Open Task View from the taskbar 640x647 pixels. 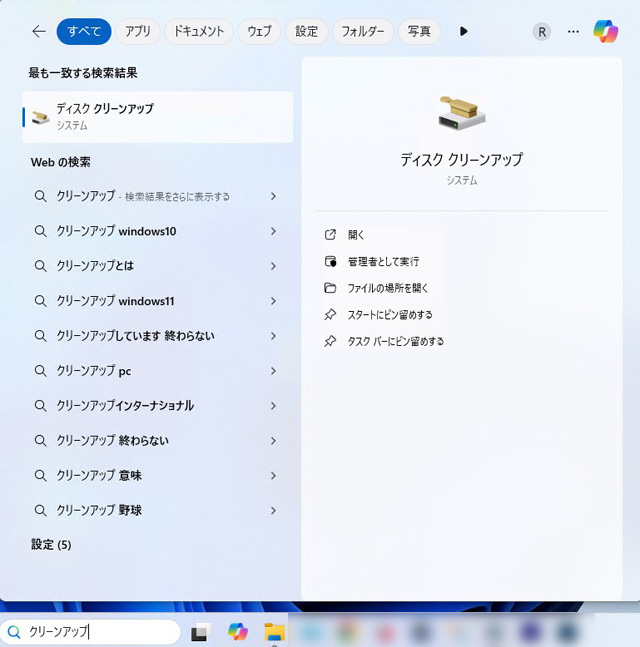click(201, 632)
